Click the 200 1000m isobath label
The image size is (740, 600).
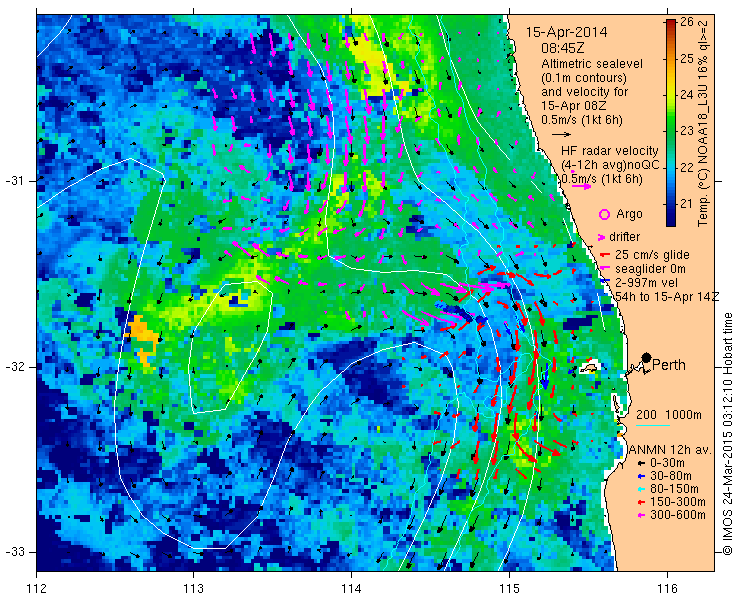pyautogui.click(x=669, y=415)
